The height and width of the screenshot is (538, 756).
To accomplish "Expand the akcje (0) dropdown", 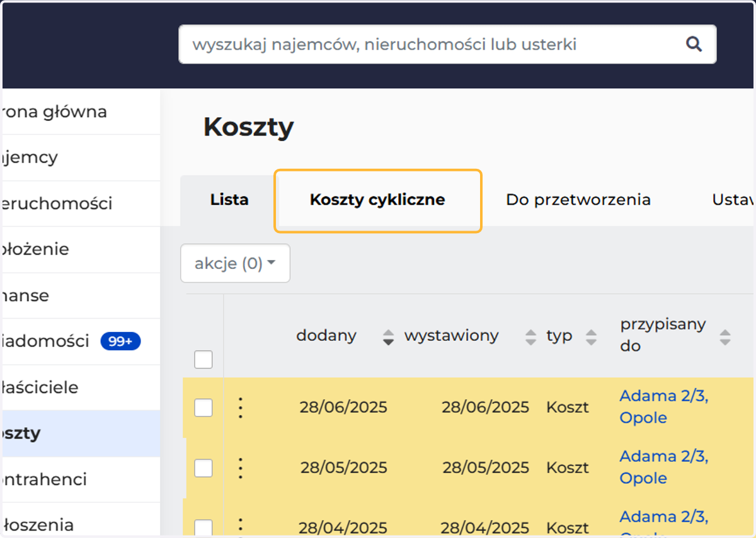I will click(x=235, y=263).
